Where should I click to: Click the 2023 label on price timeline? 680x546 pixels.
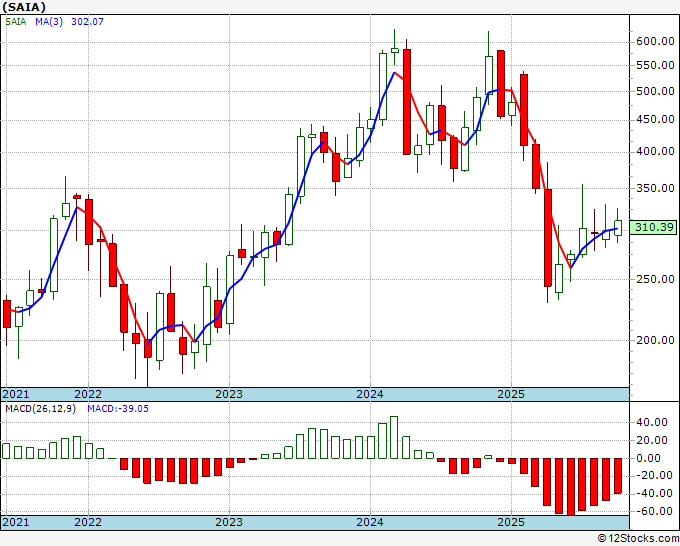(x=229, y=394)
